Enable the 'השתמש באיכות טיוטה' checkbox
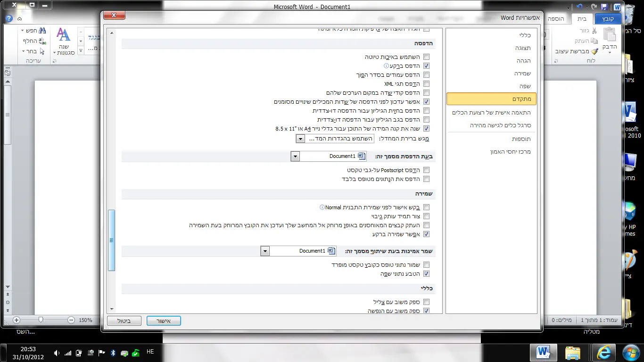 426,57
